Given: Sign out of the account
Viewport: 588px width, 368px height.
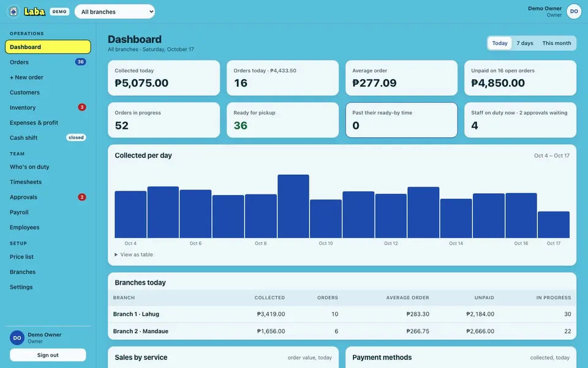Looking at the screenshot, I should [x=48, y=355].
